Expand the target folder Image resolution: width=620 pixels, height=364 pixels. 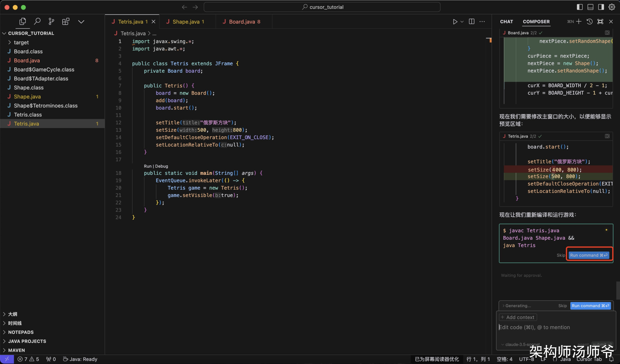tap(21, 42)
